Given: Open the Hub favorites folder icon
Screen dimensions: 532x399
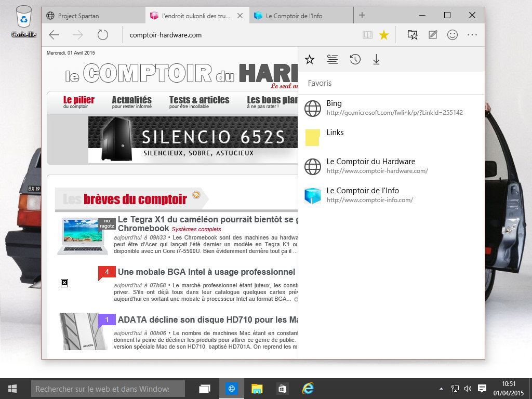Looking at the screenshot, I should (412, 35).
